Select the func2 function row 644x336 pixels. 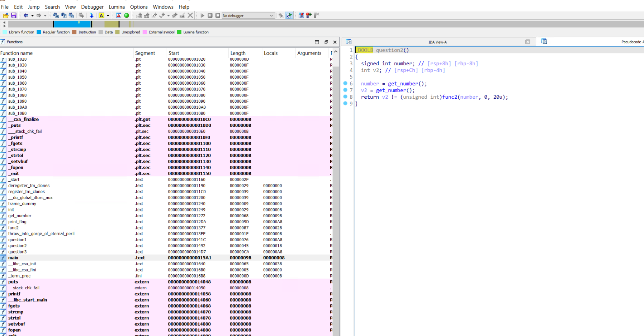click(x=166, y=228)
